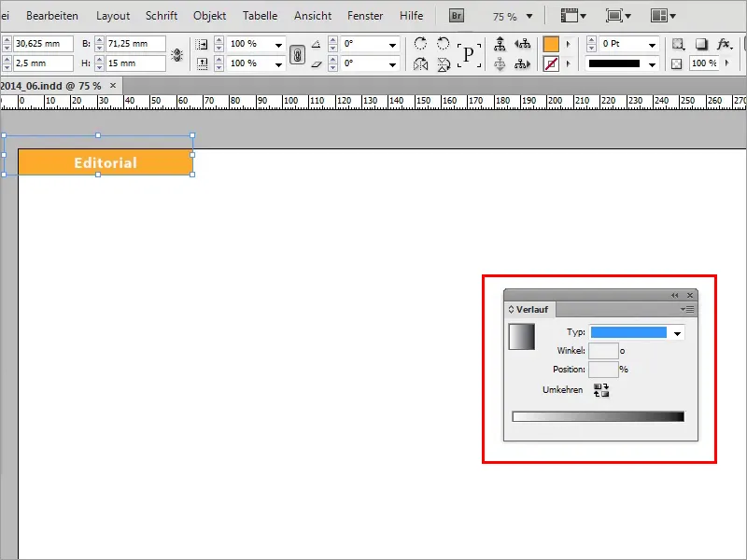This screenshot has height=560, width=747.
Task: Open the Fenster menu
Action: [x=364, y=15]
